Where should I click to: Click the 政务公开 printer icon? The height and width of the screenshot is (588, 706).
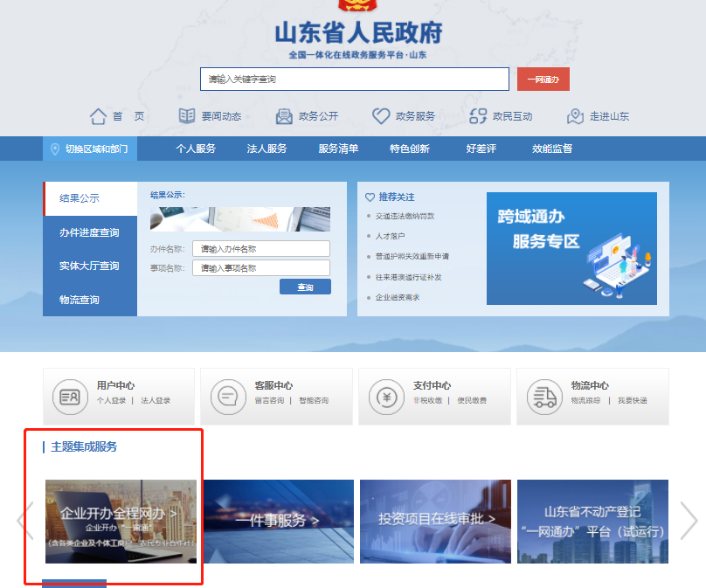pos(284,116)
